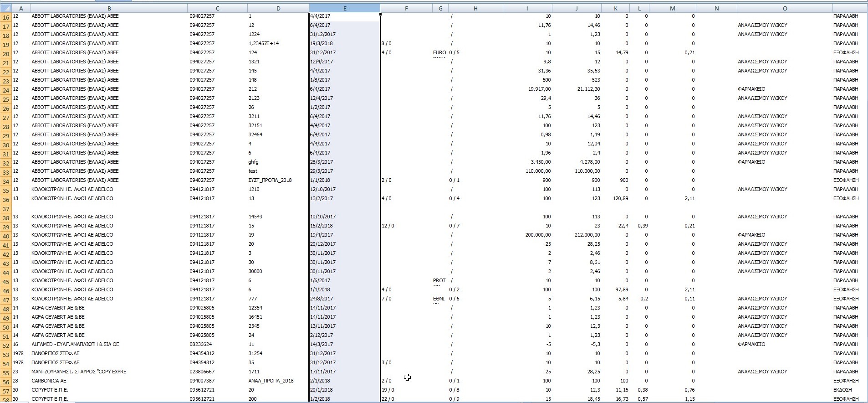Click EURO cell in column G
868x403 pixels.
440,52
